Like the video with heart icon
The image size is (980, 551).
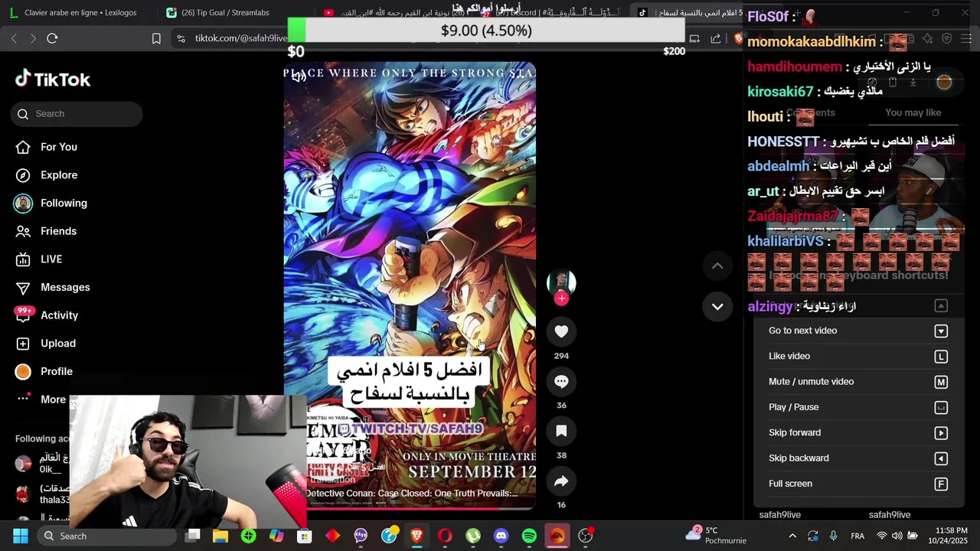click(x=561, y=331)
